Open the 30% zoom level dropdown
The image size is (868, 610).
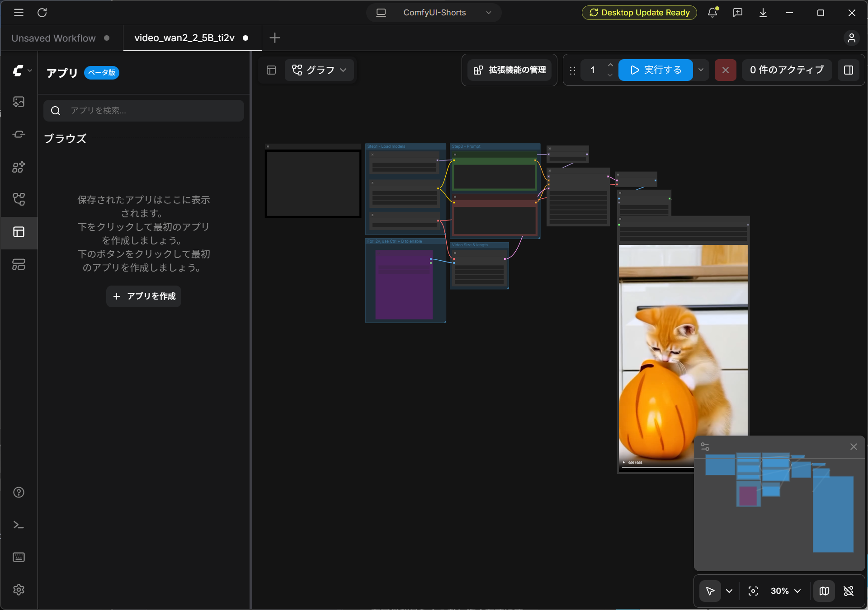[x=786, y=591]
